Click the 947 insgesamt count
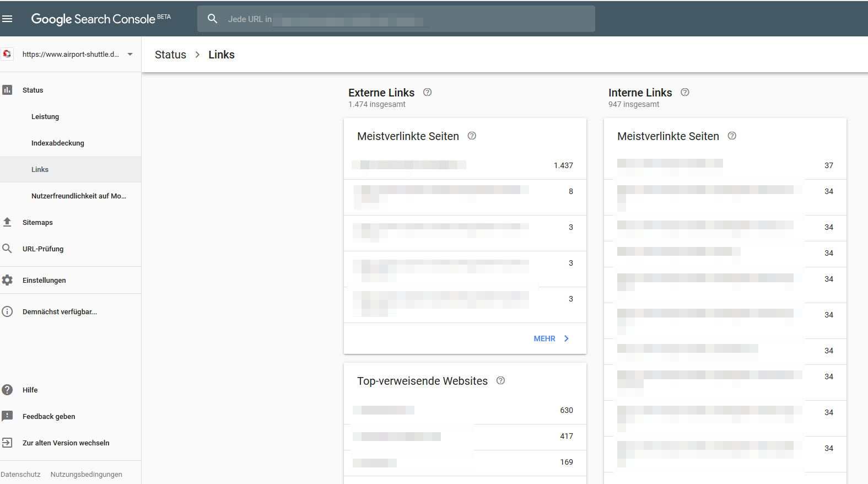 coord(634,104)
